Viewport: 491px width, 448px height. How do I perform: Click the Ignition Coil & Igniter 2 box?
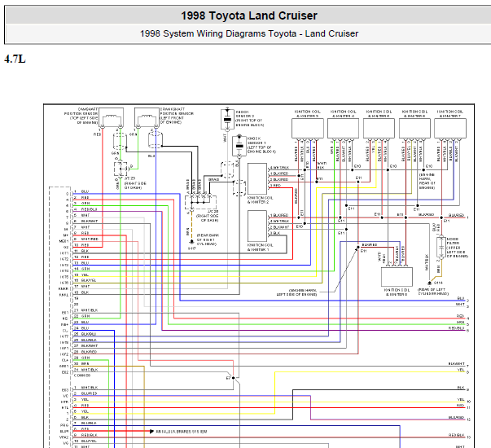point(257,178)
